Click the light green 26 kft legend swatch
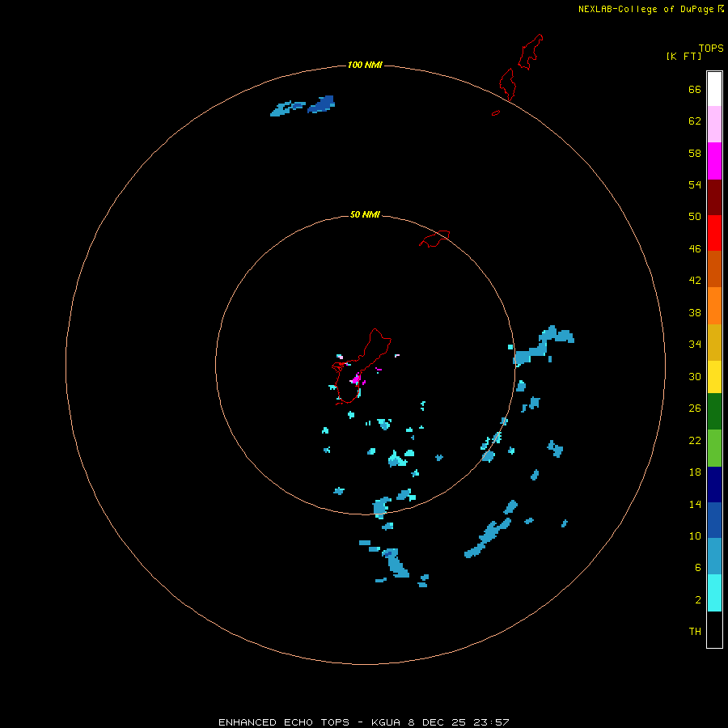 click(x=714, y=448)
